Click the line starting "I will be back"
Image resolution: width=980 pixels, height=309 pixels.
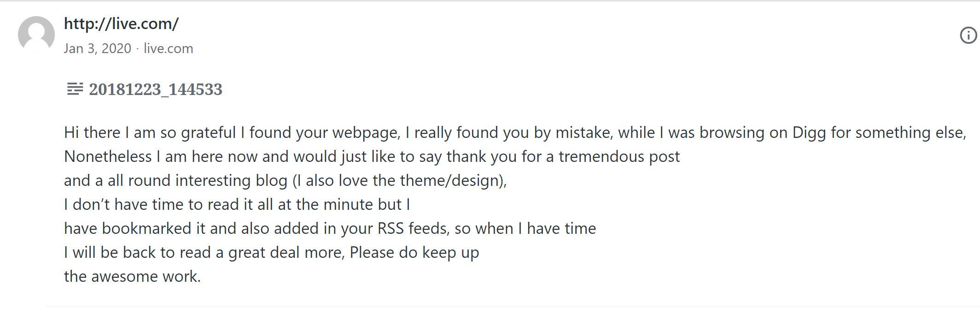(271, 253)
